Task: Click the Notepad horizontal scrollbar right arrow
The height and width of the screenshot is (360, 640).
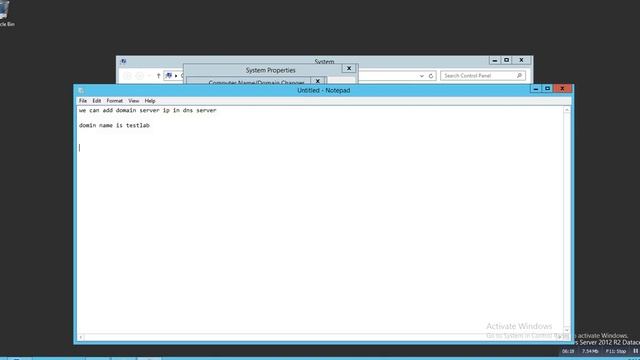Action: coord(560,337)
